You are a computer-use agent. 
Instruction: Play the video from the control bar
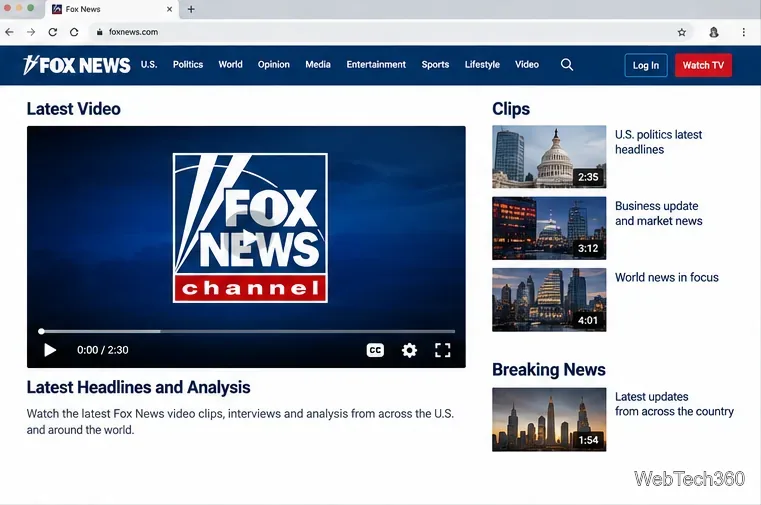50,350
